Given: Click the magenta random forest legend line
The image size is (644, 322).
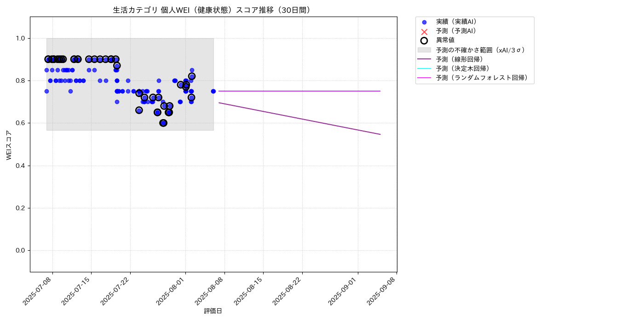Looking at the screenshot, I should 424,78.
